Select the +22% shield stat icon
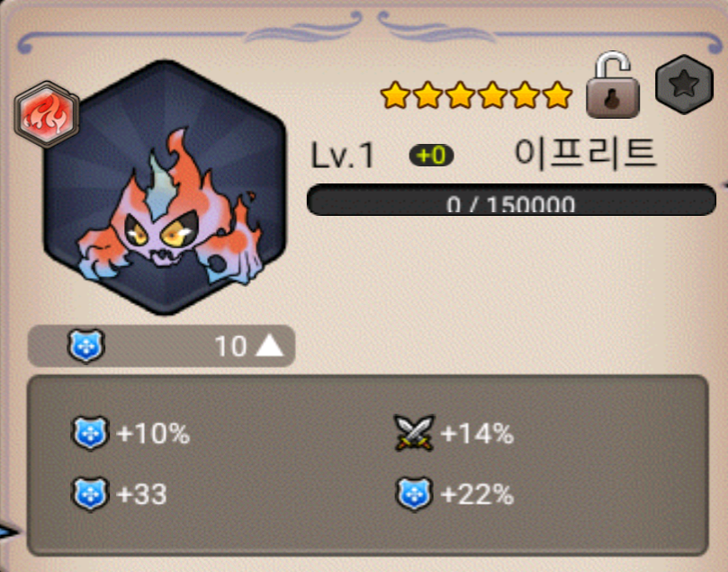This screenshot has height=572, width=728. (x=414, y=494)
